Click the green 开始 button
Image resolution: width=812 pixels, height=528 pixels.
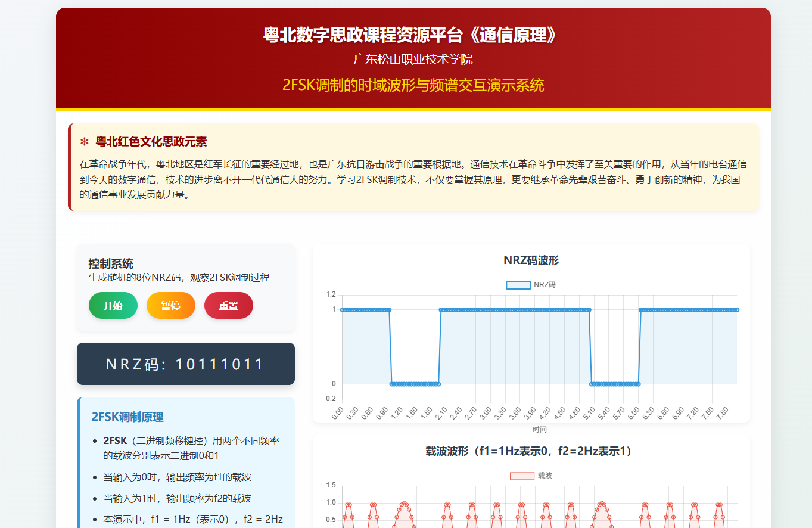113,306
